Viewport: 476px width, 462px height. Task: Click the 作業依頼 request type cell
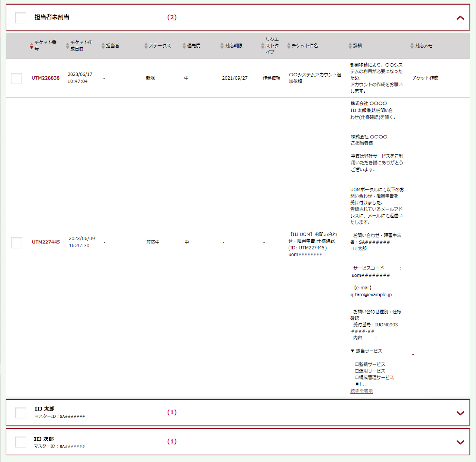pyautogui.click(x=271, y=78)
